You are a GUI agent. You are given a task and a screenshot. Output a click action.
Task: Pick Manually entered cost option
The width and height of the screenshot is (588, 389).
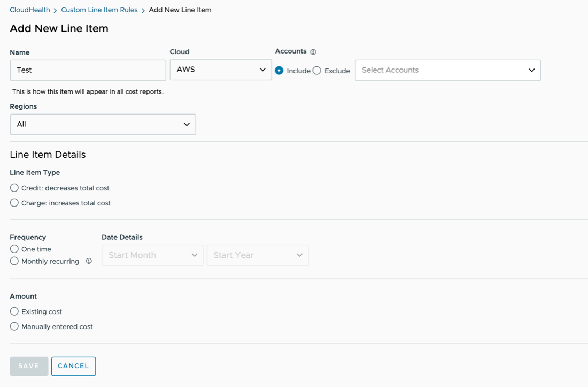click(14, 326)
